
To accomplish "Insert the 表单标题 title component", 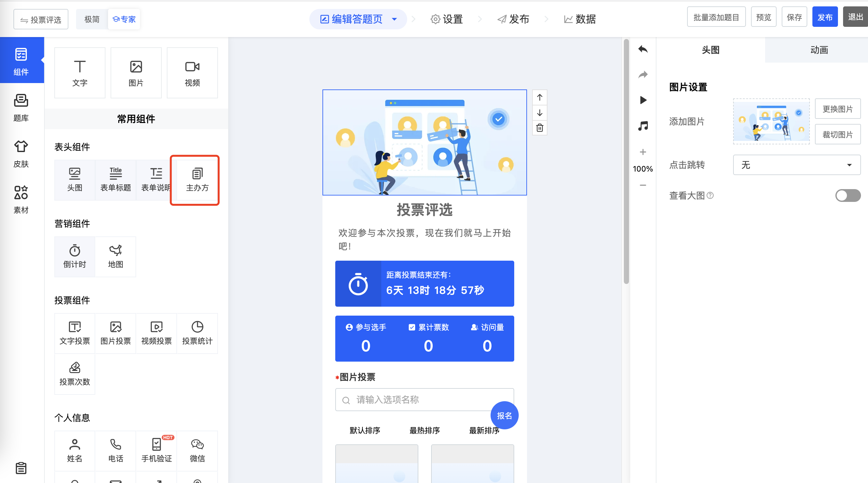I will click(116, 180).
